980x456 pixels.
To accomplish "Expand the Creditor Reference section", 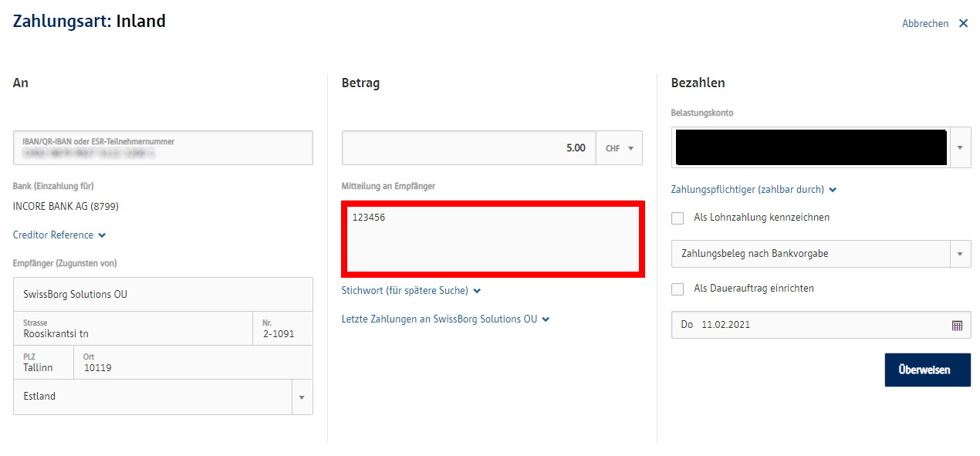I will tap(59, 235).
